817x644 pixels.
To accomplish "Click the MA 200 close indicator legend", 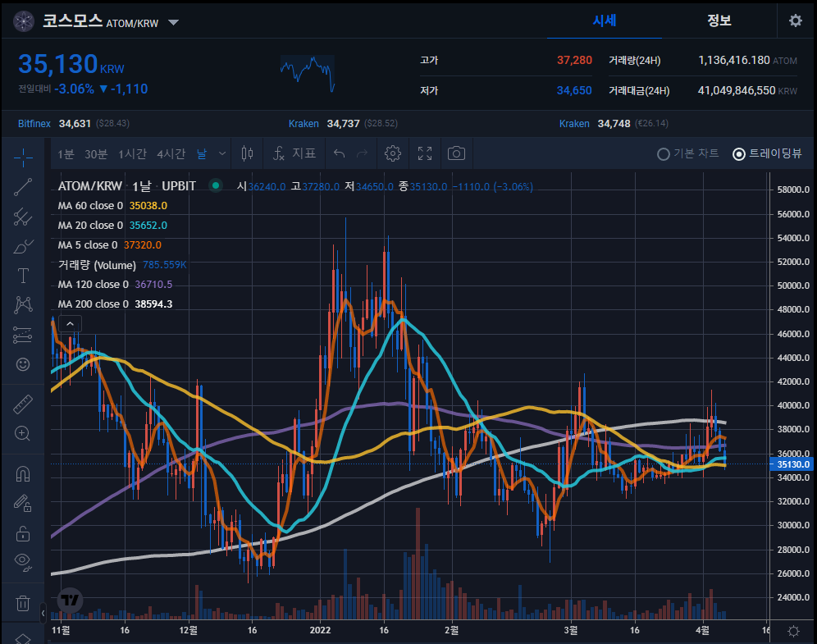I will point(115,304).
